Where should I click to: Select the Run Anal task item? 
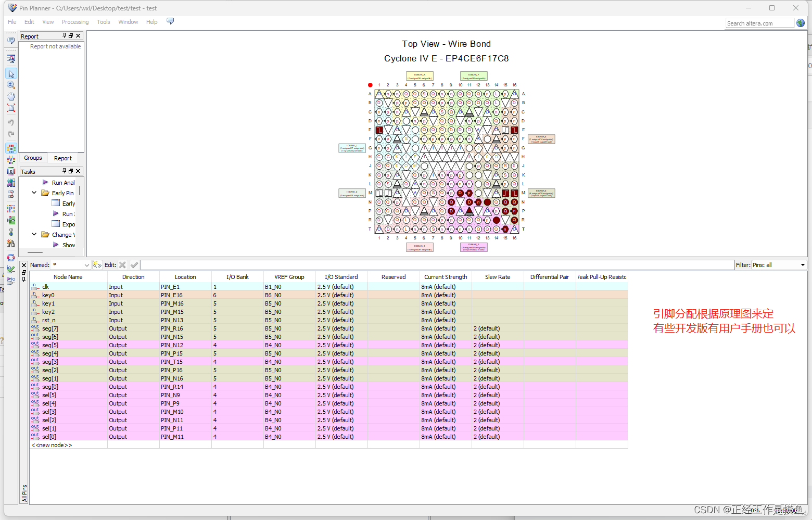point(64,183)
